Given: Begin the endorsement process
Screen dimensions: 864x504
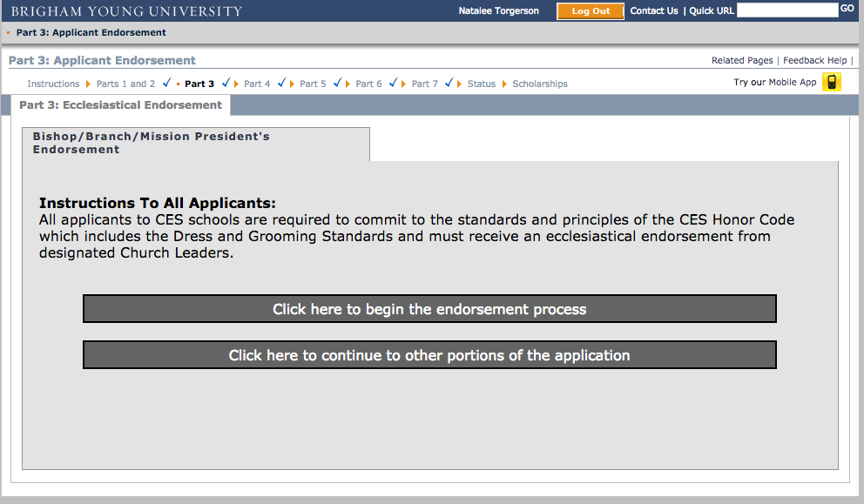Looking at the screenshot, I should coord(429,308).
